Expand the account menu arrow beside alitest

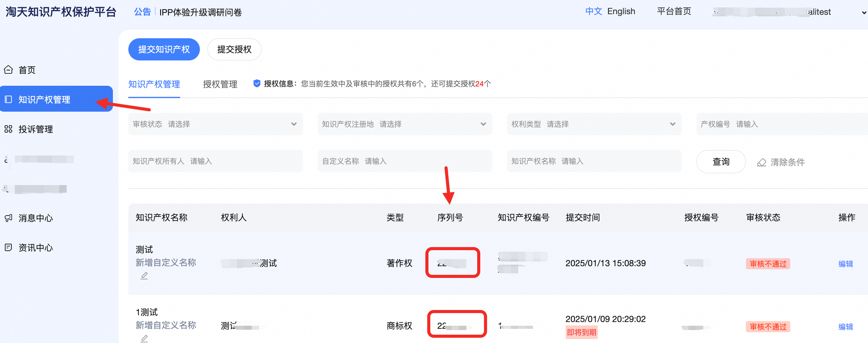(864, 13)
